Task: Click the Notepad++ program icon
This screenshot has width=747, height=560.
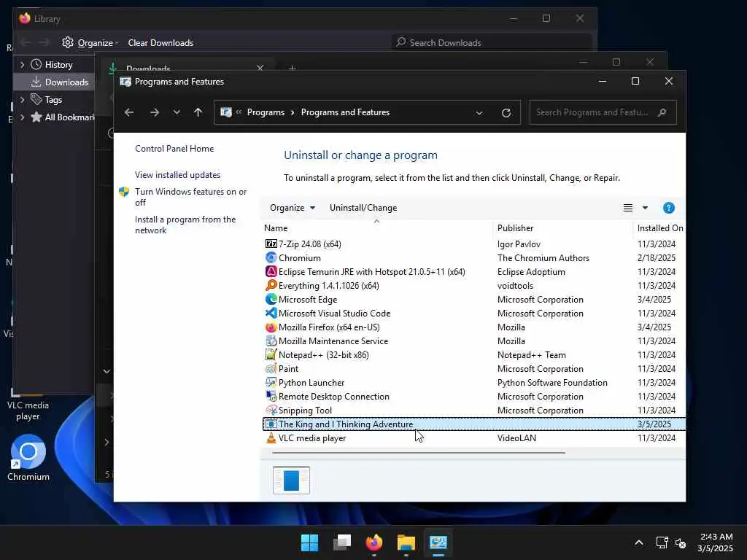Action: [271, 355]
